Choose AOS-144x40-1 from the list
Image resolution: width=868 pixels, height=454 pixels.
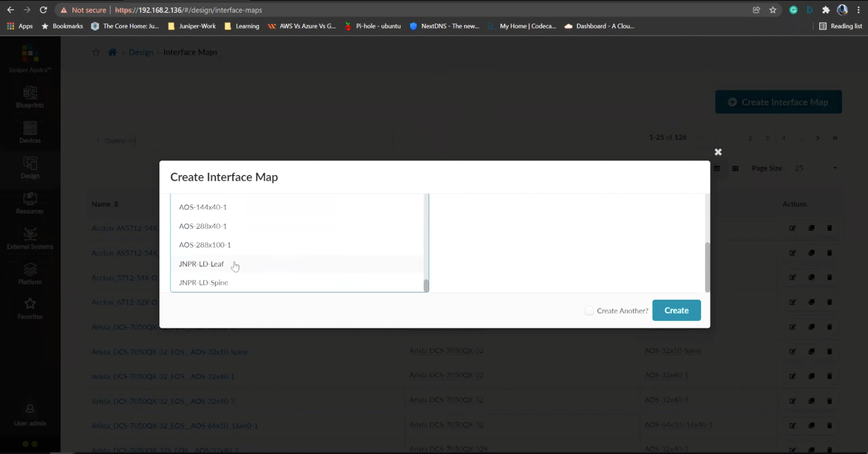pos(297,207)
